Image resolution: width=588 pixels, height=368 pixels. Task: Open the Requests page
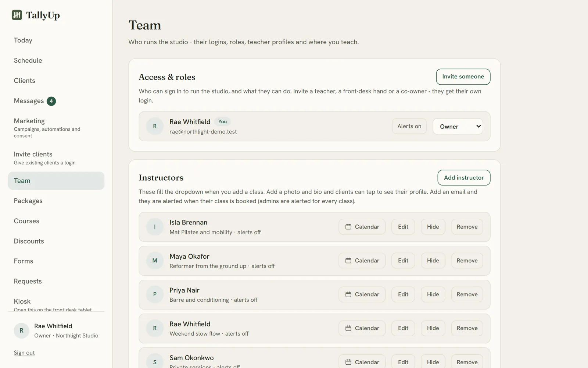pos(56,281)
